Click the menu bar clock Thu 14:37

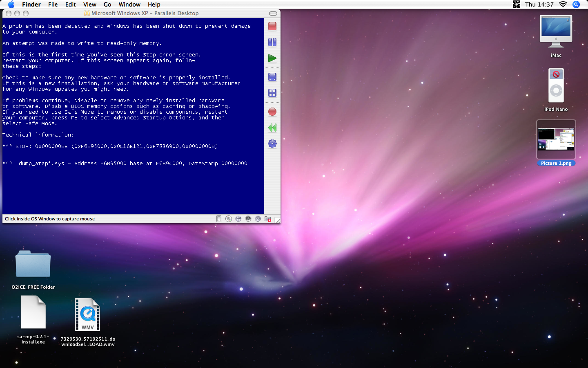point(539,4)
